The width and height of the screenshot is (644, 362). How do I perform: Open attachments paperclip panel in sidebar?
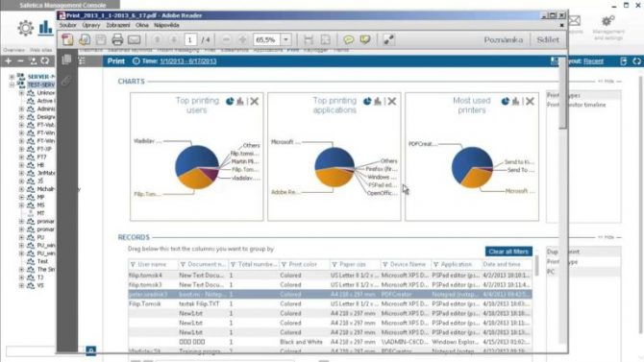tap(65, 82)
